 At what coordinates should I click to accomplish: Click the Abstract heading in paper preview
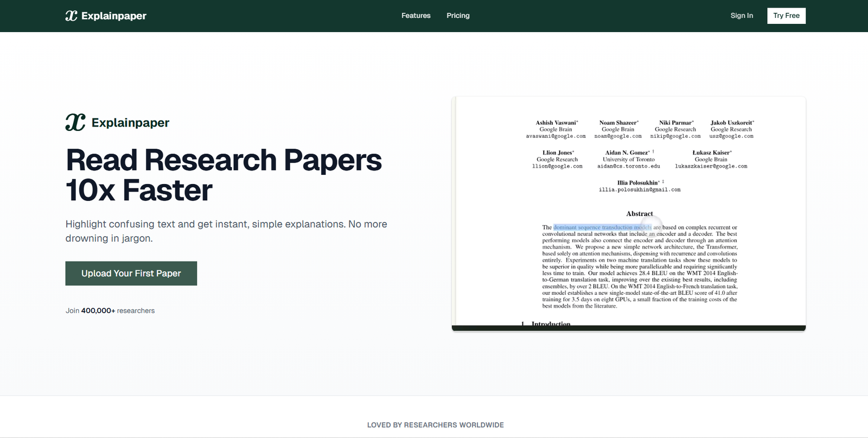click(x=639, y=214)
